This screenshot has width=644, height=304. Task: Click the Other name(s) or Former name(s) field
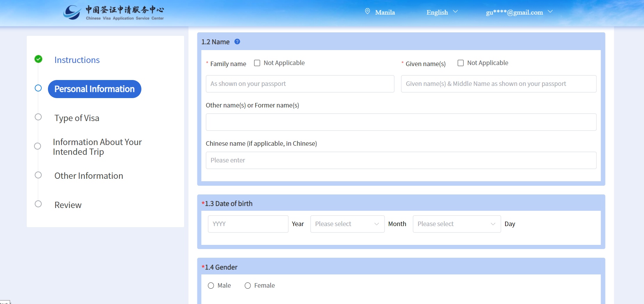click(401, 122)
